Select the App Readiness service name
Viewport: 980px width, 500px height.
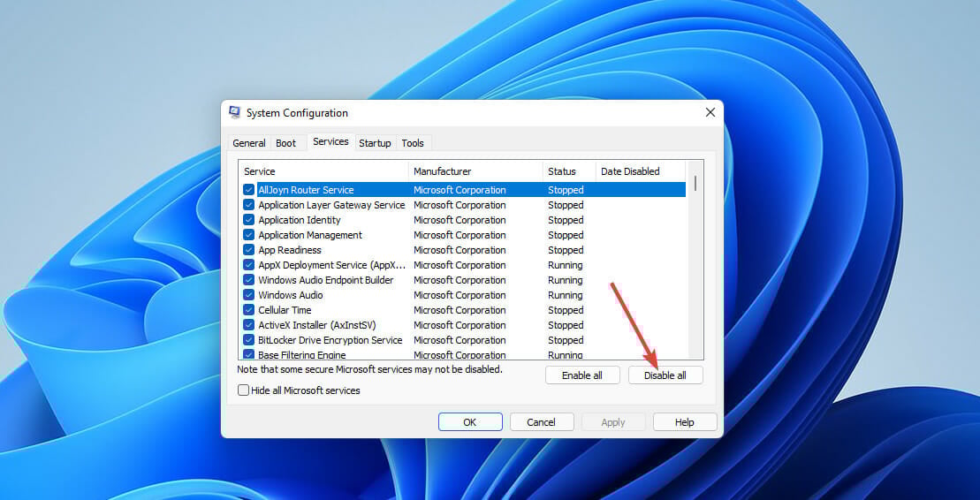point(289,250)
